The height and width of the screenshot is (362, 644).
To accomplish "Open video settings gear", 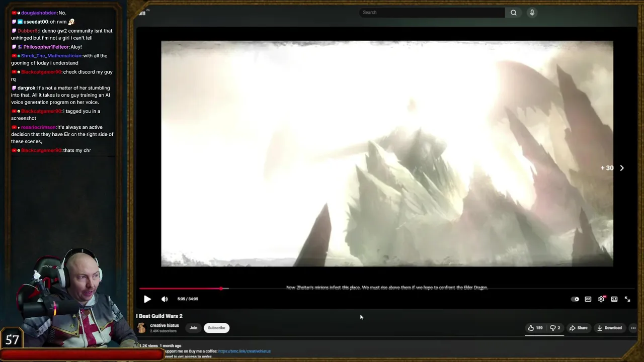I will click(x=601, y=299).
